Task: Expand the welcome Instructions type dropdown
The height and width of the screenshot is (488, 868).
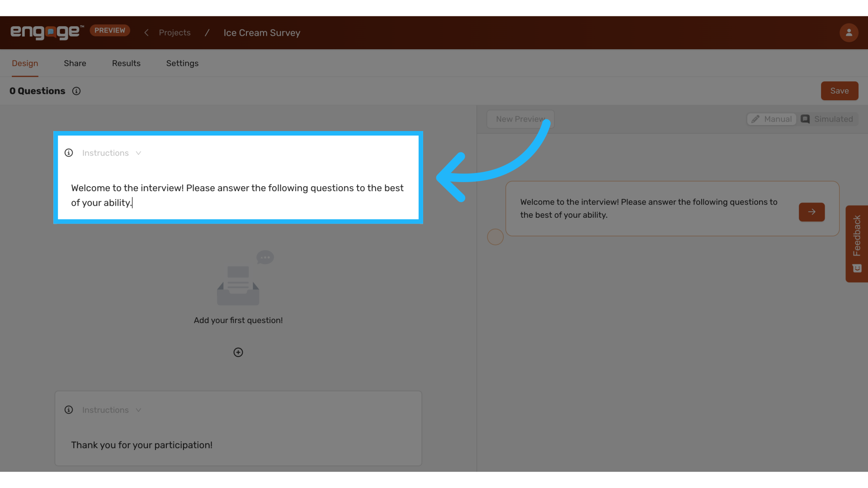Action: coord(112,153)
